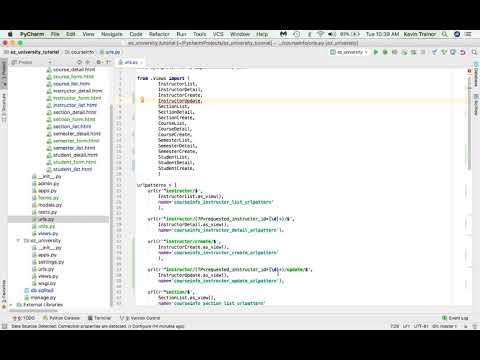Close the urls.py editor tab

coord(141,62)
